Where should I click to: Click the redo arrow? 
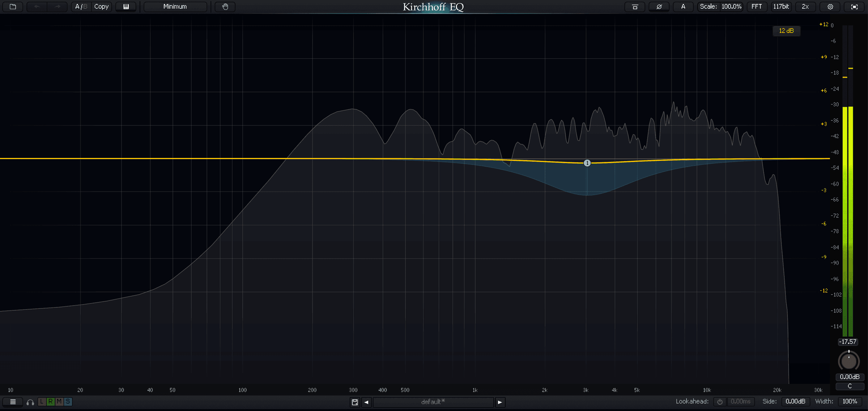coord(58,7)
